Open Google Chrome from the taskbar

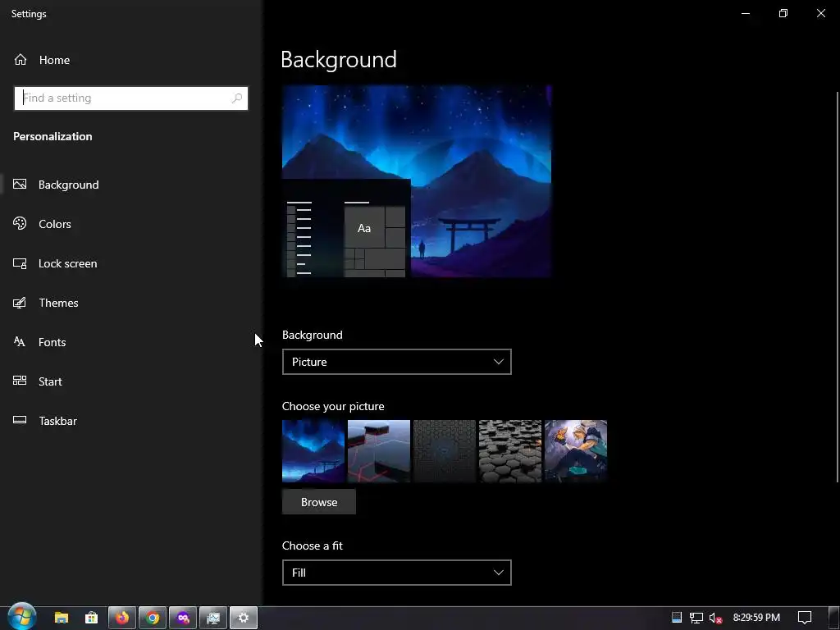153,619
